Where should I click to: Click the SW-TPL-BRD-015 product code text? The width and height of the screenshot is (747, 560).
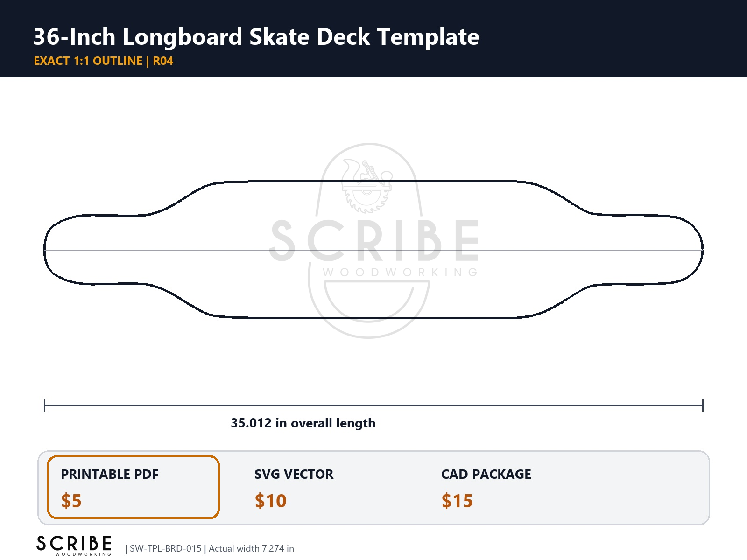point(166,548)
